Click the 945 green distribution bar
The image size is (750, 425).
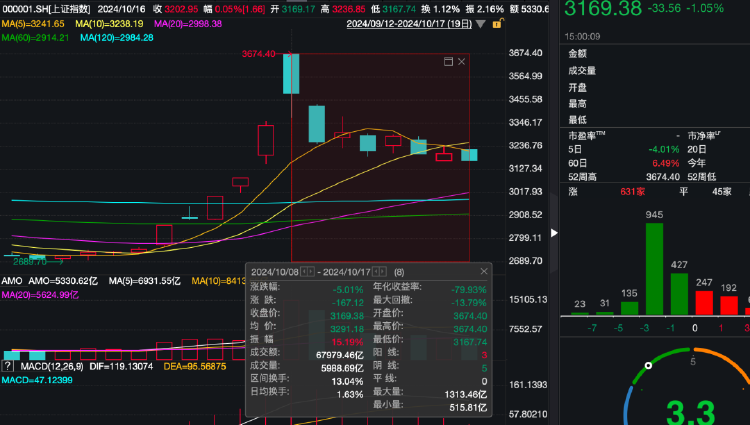click(x=654, y=269)
